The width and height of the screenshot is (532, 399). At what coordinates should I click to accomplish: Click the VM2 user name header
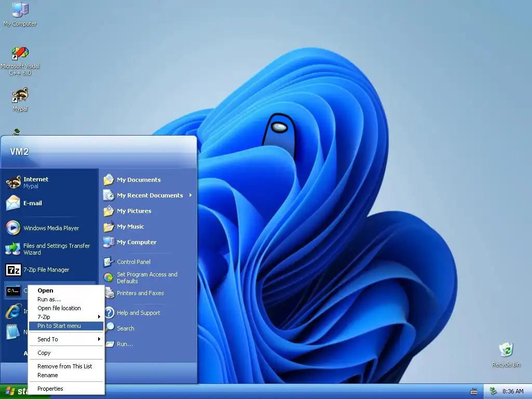(x=19, y=152)
